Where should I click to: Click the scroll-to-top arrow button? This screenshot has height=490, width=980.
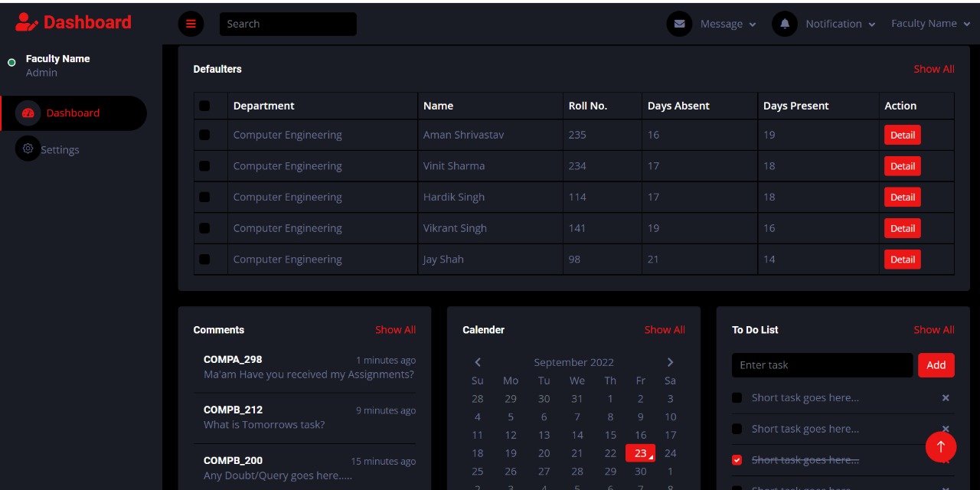pyautogui.click(x=941, y=446)
